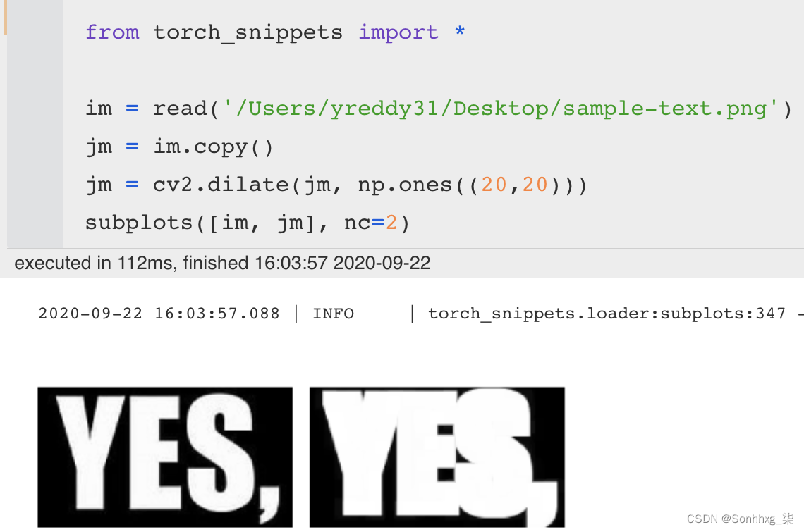Image resolution: width=804 pixels, height=532 pixels.
Task: Click the subplots([im, jm], nc=2) line
Action: (x=247, y=223)
